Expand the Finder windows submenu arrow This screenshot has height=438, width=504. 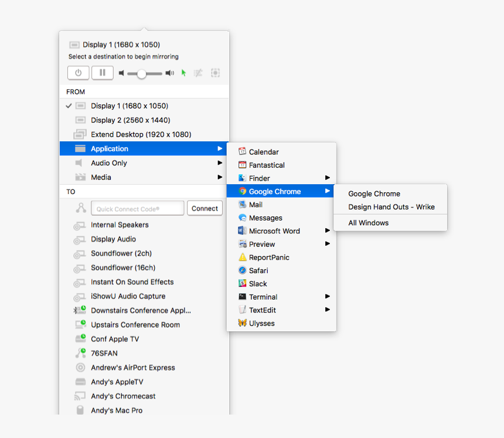coord(327,178)
